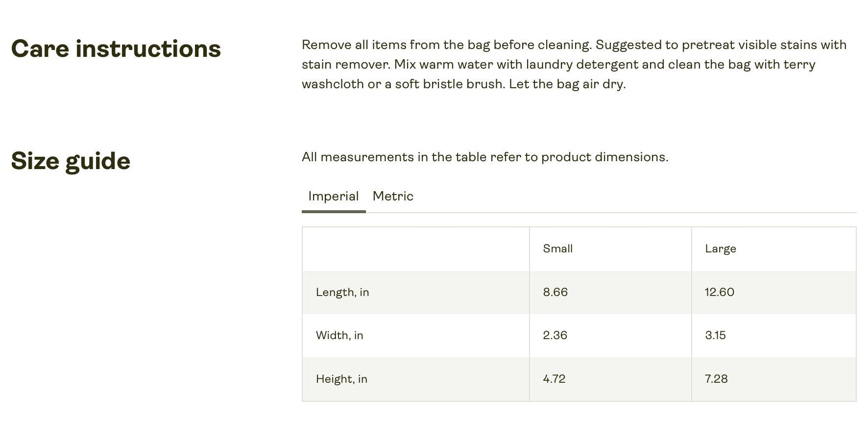Click the "Height, in" row label
This screenshot has width=868, height=443.
pyautogui.click(x=341, y=379)
